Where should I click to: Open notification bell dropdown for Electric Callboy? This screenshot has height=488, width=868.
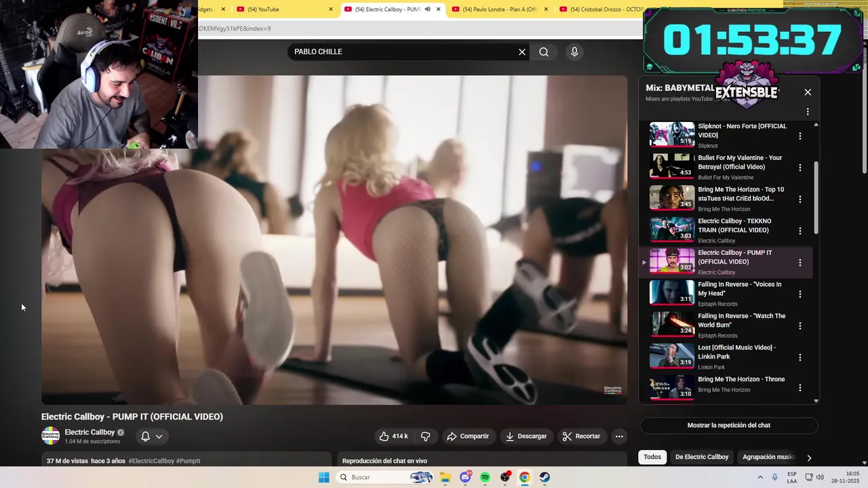tap(152, 436)
